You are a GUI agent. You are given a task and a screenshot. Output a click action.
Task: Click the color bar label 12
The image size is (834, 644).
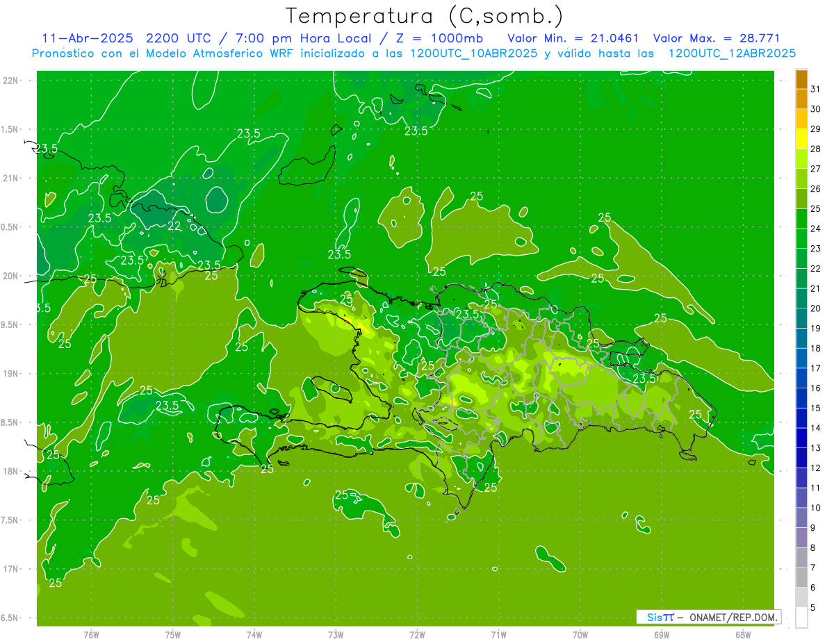pos(816,468)
